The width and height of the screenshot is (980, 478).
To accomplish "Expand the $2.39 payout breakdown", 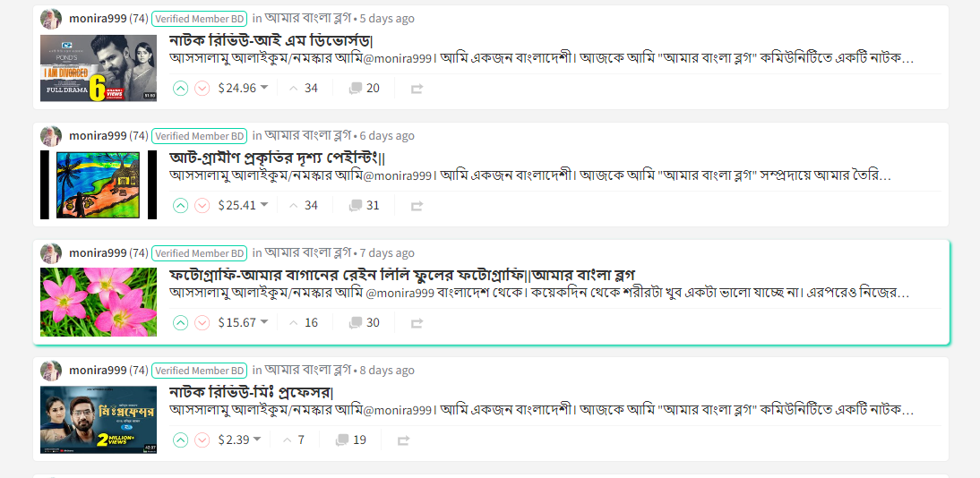I will tap(257, 440).
